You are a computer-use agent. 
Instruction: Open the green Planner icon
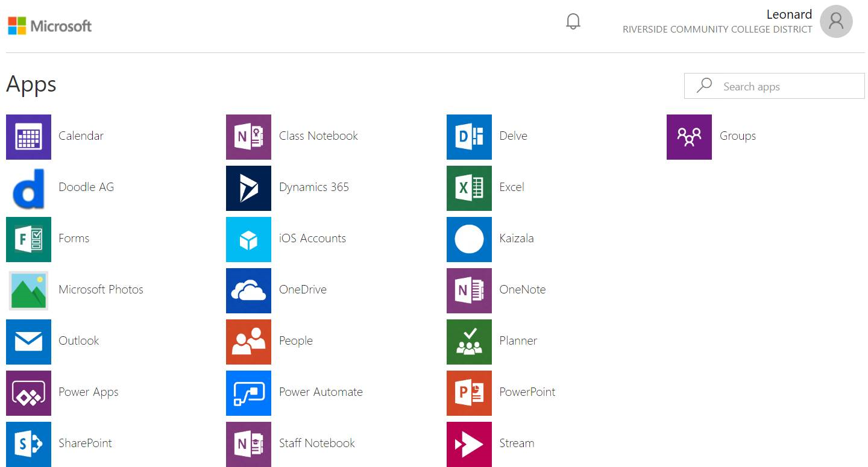tap(469, 342)
